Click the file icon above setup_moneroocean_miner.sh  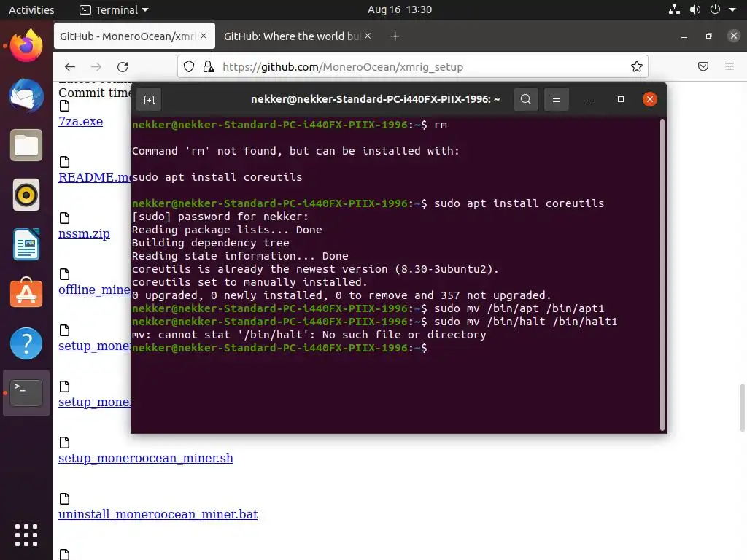pyautogui.click(x=64, y=443)
